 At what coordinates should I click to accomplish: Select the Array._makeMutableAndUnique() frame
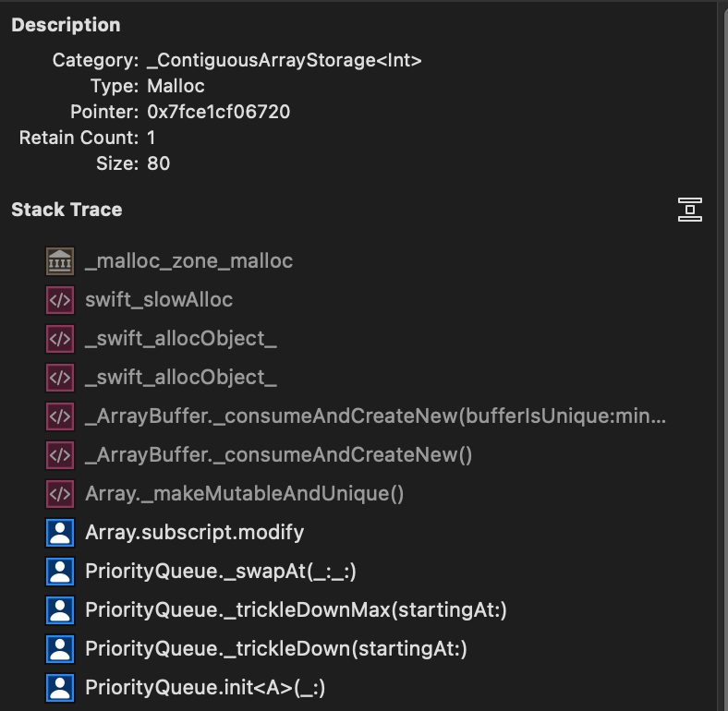point(244,493)
